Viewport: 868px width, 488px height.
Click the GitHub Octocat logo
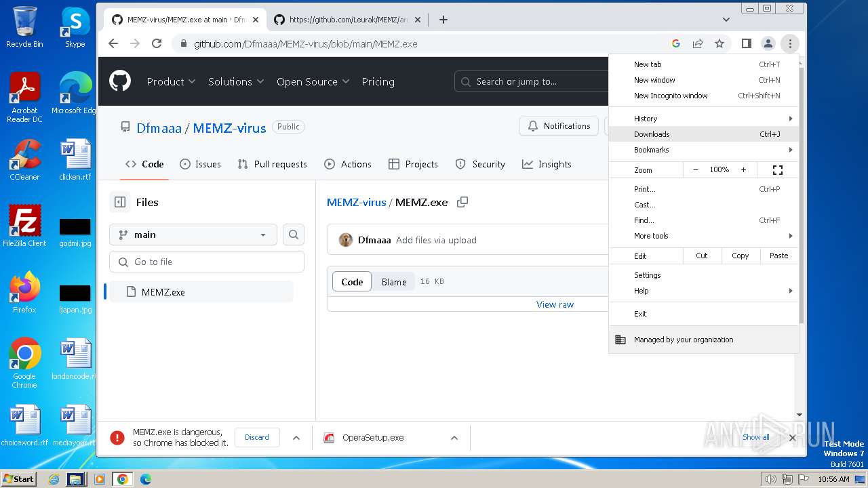click(120, 81)
